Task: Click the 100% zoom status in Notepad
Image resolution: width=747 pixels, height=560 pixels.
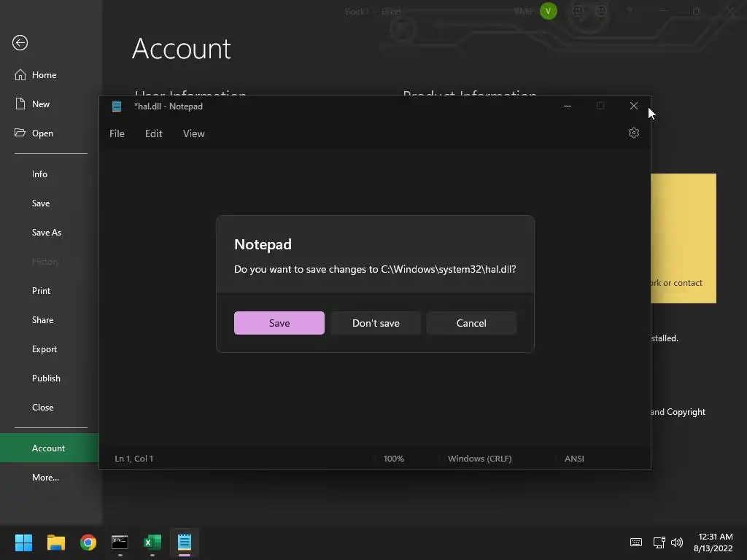Action: (x=393, y=459)
